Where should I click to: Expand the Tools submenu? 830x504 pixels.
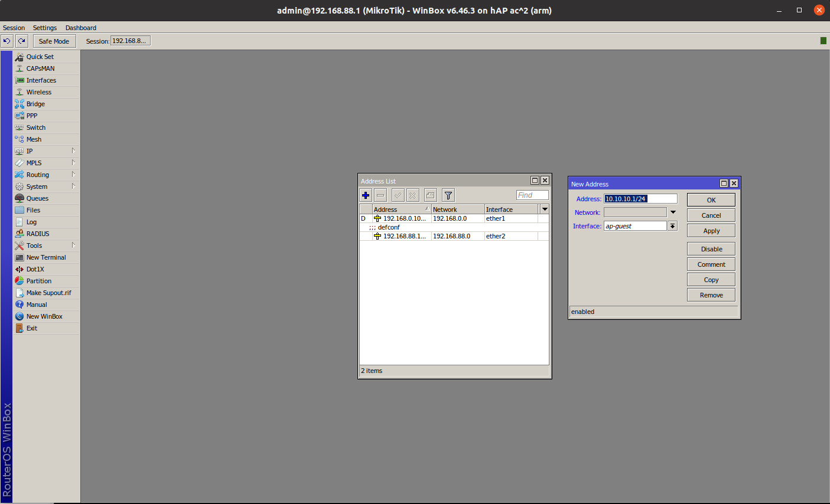pos(46,246)
